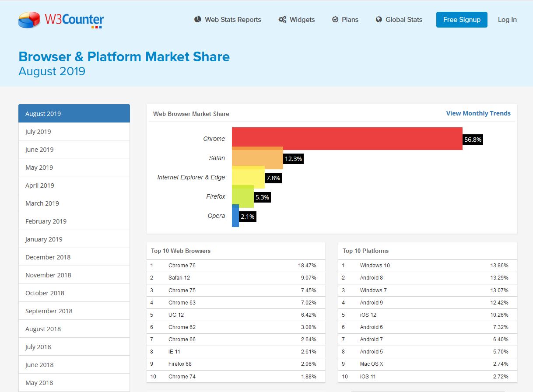This screenshot has width=533, height=392.
Task: Open the Web Stats Reports menu
Action: [232, 19]
